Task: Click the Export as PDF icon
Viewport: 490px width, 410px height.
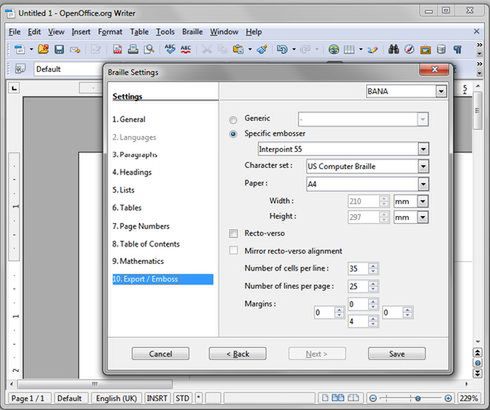Action: (117, 49)
